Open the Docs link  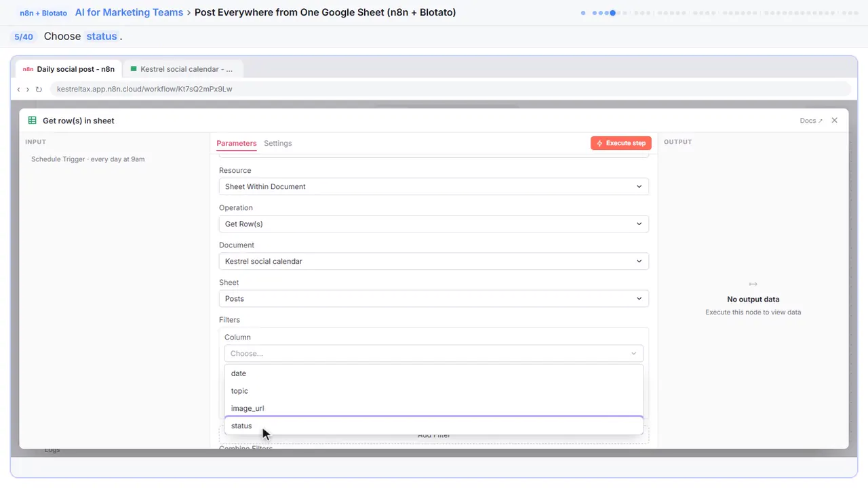(811, 121)
